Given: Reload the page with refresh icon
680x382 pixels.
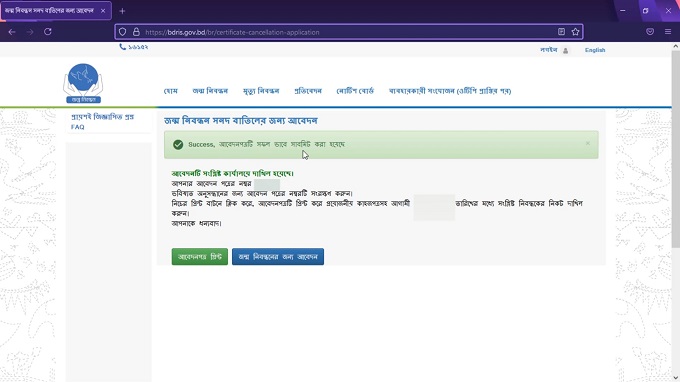Looking at the screenshot, I should pos(48,32).
